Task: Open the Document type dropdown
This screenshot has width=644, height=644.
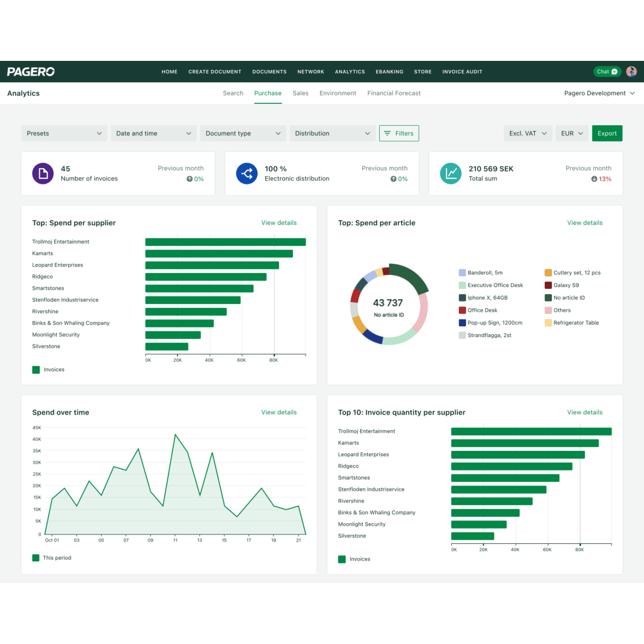Action: (243, 133)
